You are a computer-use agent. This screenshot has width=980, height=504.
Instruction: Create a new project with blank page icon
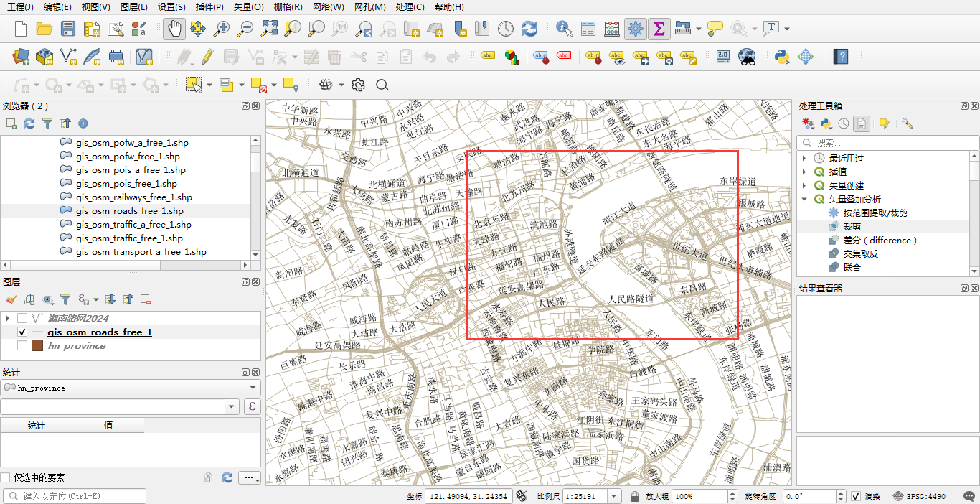(21, 29)
